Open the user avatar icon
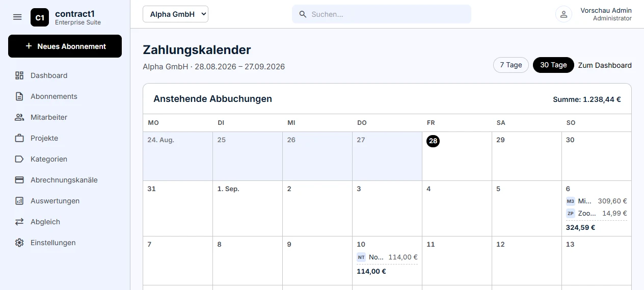Screen dimensions: 644x290 tap(563, 14)
